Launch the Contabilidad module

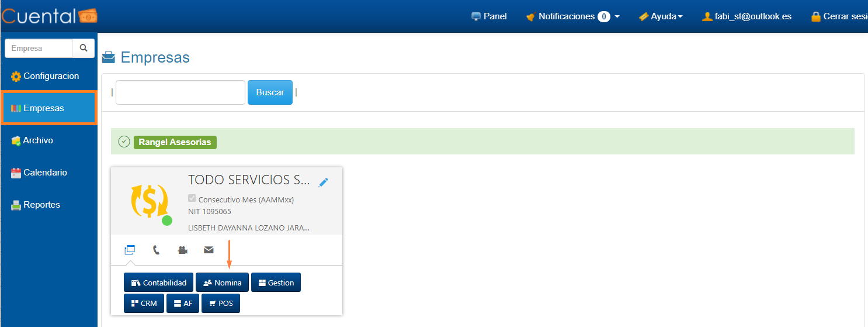click(x=158, y=283)
